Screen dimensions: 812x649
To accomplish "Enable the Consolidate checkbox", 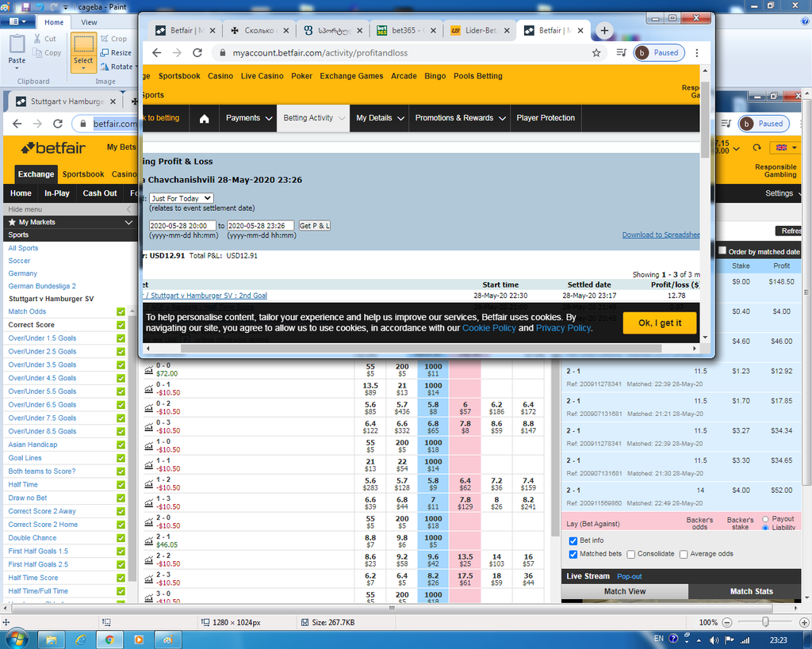I will [x=630, y=554].
